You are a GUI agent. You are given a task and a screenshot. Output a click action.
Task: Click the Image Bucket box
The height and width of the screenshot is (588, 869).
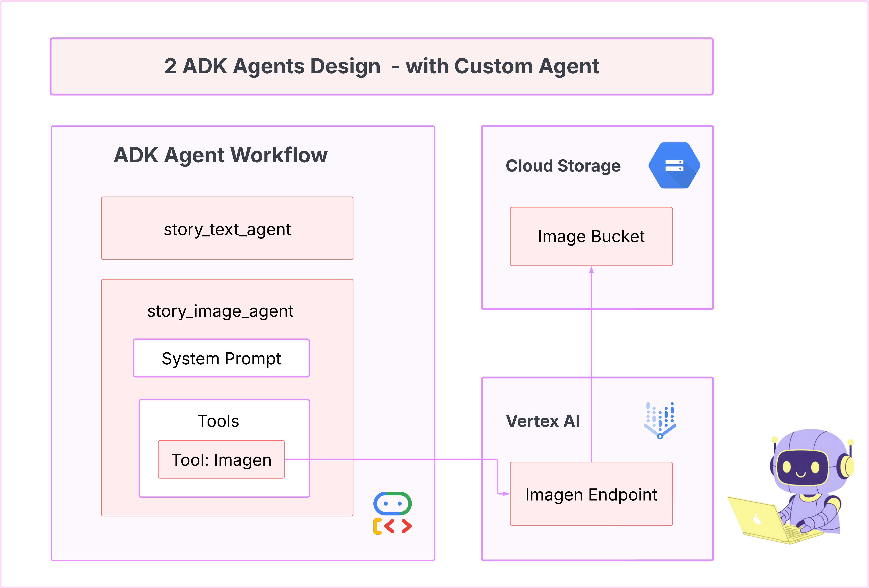pyautogui.click(x=591, y=236)
